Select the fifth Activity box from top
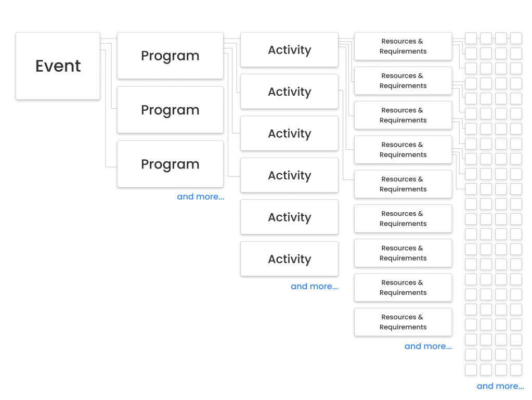The width and height of the screenshot is (532, 400). pyautogui.click(x=289, y=217)
